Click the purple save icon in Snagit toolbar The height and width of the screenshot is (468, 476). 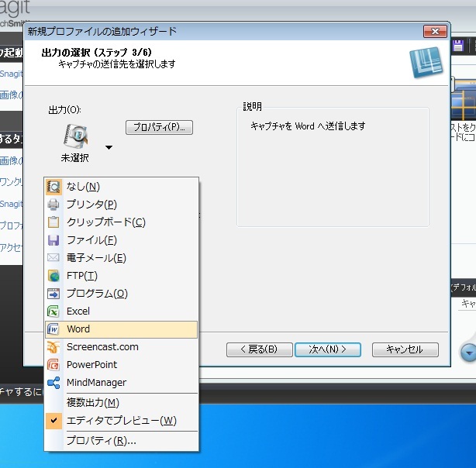[458, 46]
